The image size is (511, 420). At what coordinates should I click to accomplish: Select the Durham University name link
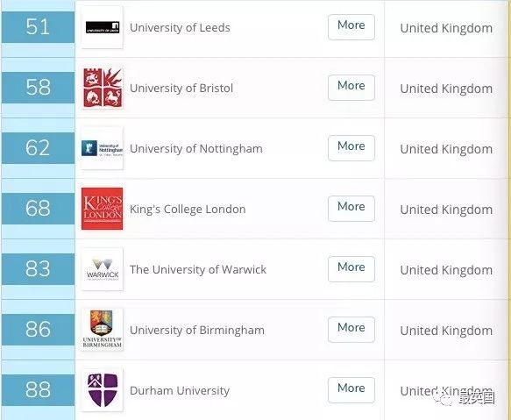[180, 391]
